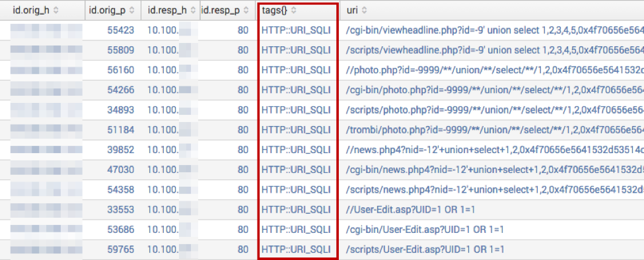This screenshot has width=644, height=260.
Task: Click HTTP::URI_SQLI tag in port 59765 row
Action: coord(296,249)
